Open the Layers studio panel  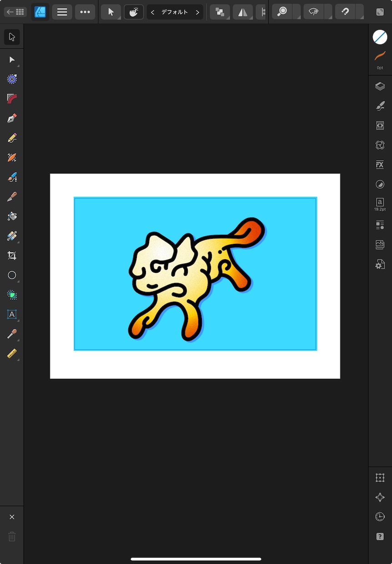(x=380, y=86)
